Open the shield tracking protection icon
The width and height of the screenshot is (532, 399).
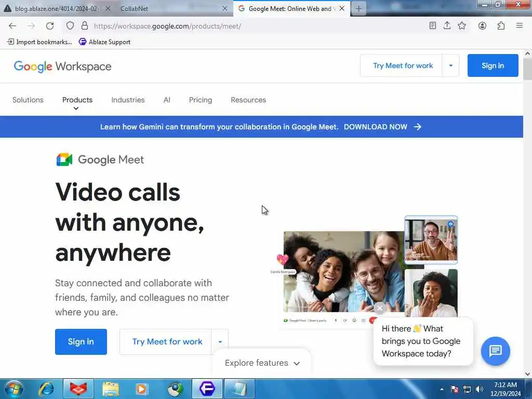pos(70,26)
